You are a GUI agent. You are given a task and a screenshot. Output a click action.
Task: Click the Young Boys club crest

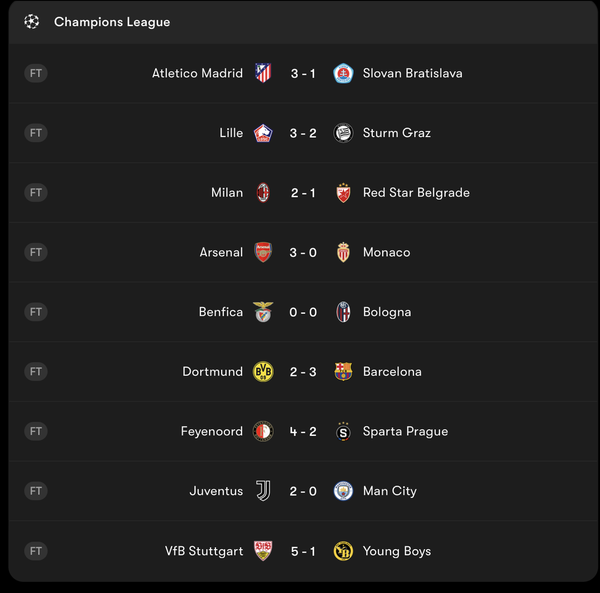coord(343,551)
